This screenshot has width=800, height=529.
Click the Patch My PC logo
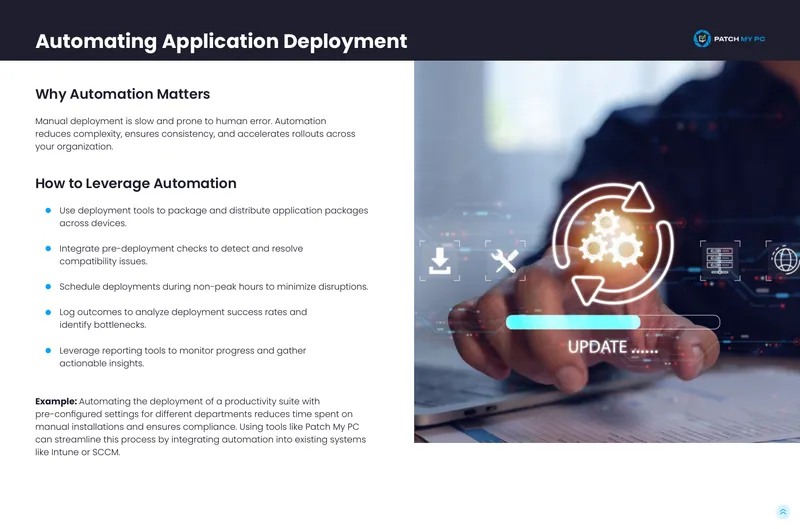click(729, 39)
